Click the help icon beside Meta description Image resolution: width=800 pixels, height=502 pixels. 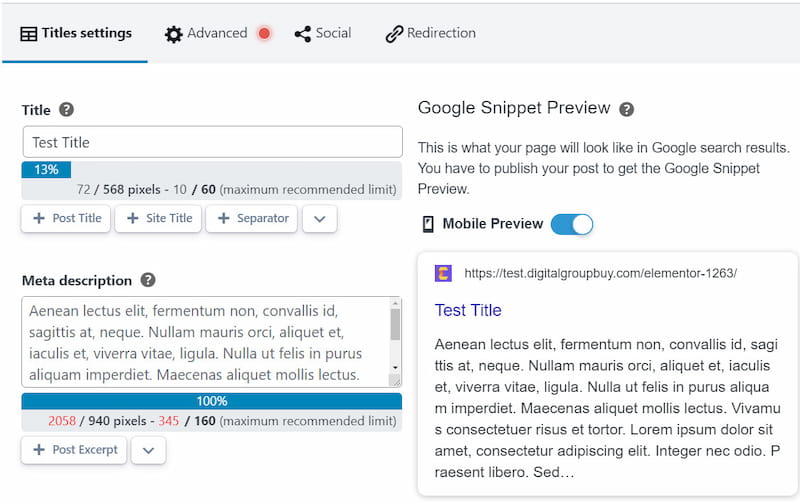(148, 280)
